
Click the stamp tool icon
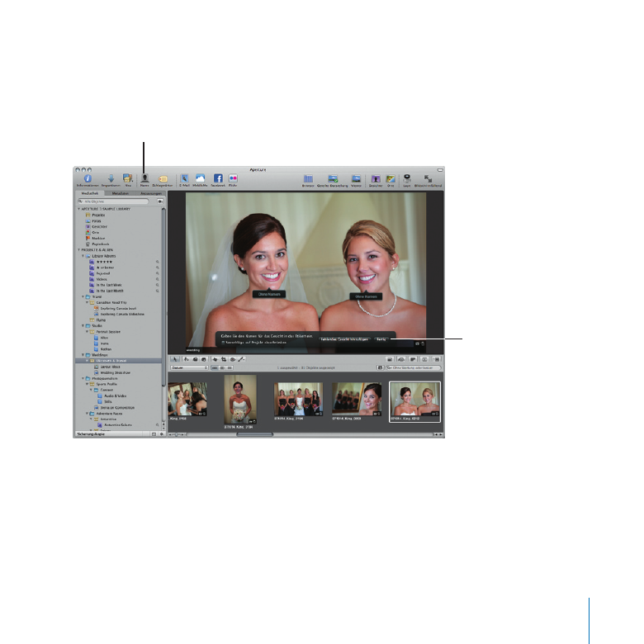[x=203, y=359]
